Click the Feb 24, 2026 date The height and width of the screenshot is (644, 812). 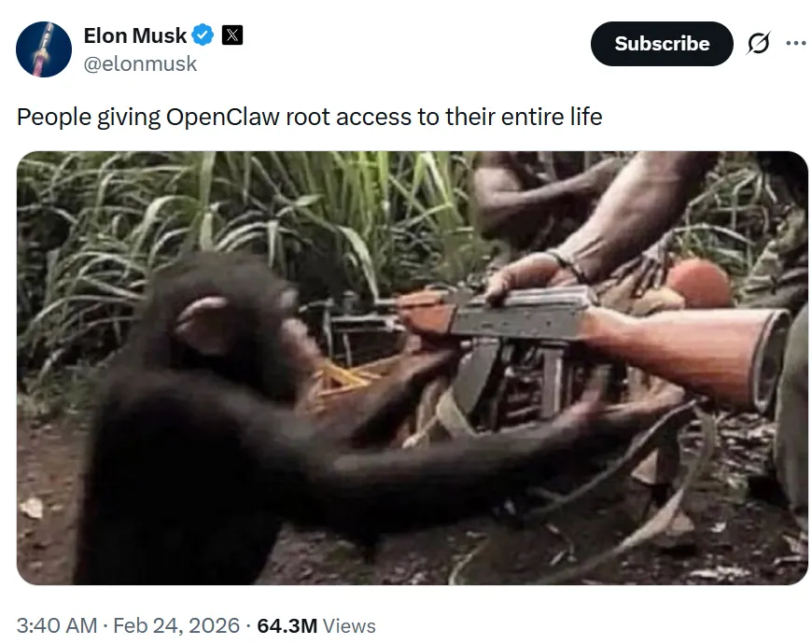(x=176, y=625)
